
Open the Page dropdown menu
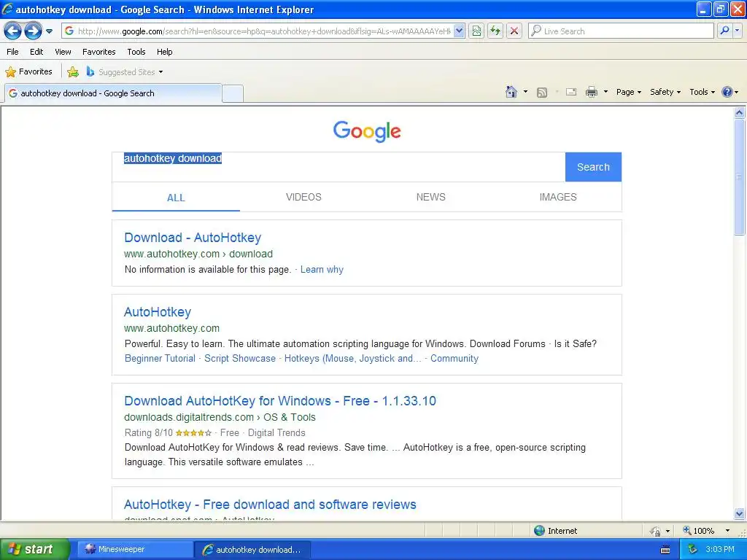point(628,92)
